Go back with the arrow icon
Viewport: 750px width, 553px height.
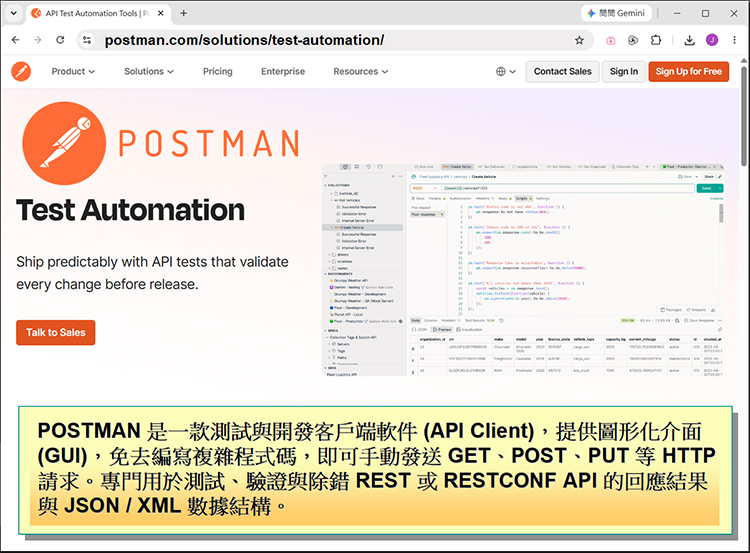pyautogui.click(x=15, y=40)
